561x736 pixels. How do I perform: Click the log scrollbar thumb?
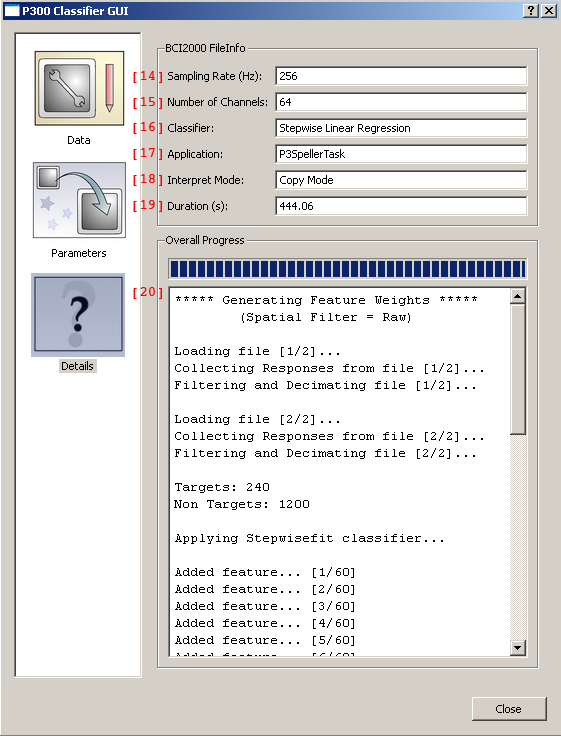pyautogui.click(x=517, y=369)
